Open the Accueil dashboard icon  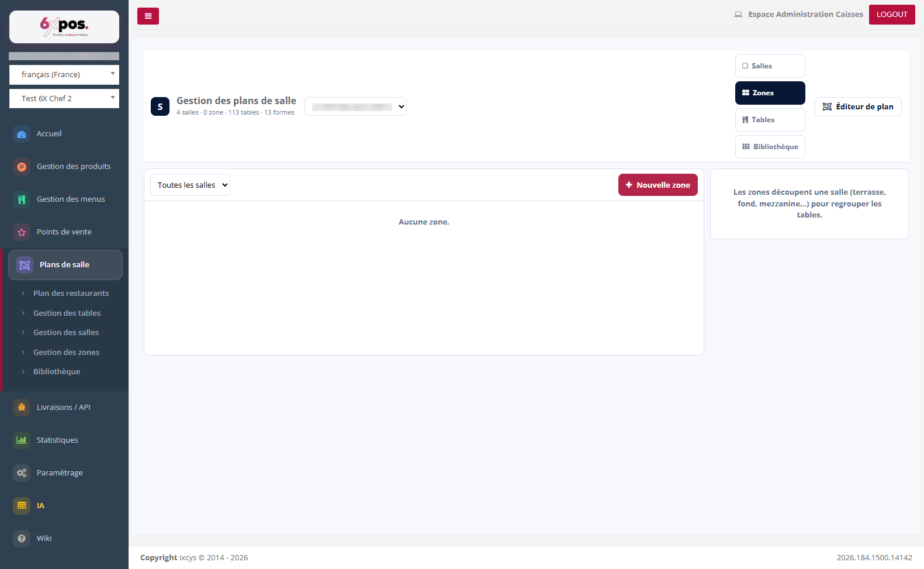coord(22,134)
